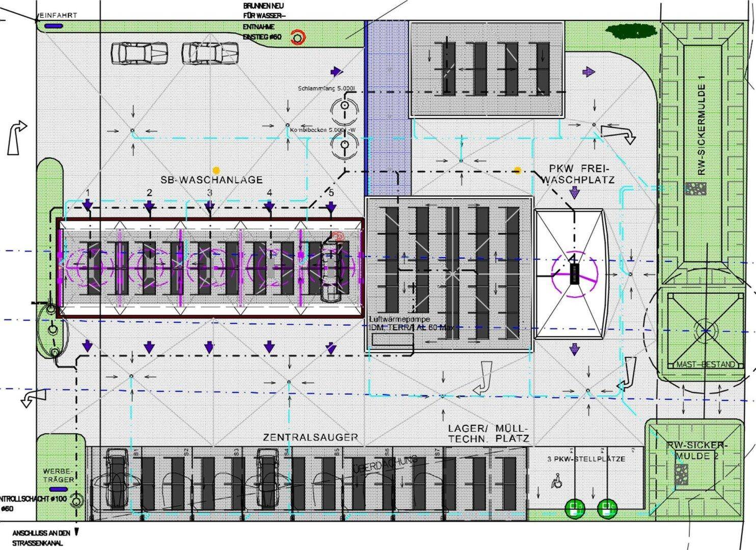
Task: Select the Schlammfang circular tank symbol
Action: click(344, 106)
